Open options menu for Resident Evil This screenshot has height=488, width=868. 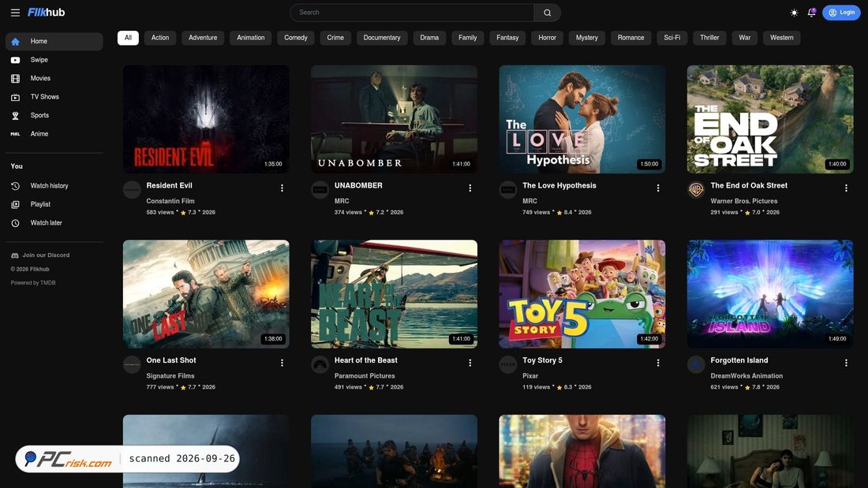(282, 188)
